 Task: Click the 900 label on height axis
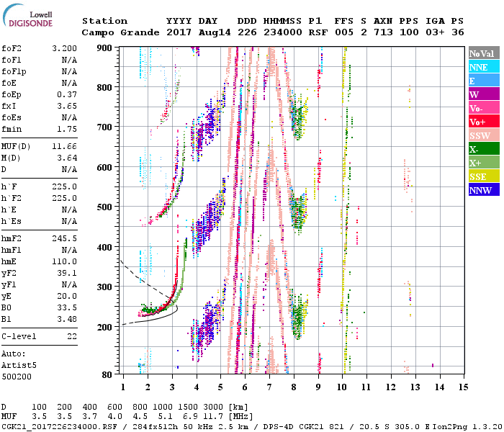[x=104, y=48]
